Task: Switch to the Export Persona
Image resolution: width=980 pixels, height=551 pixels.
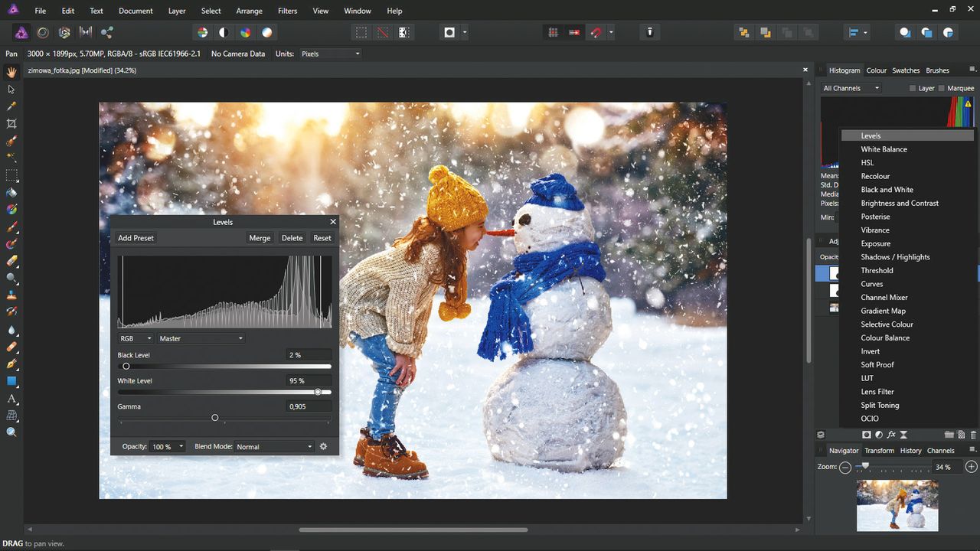Action: coord(107,32)
